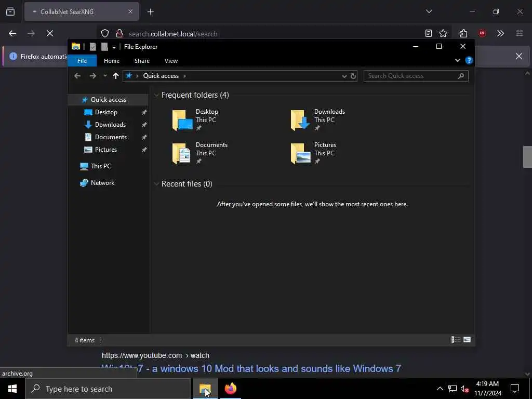Select Pictures in the navigation pane

105,150
